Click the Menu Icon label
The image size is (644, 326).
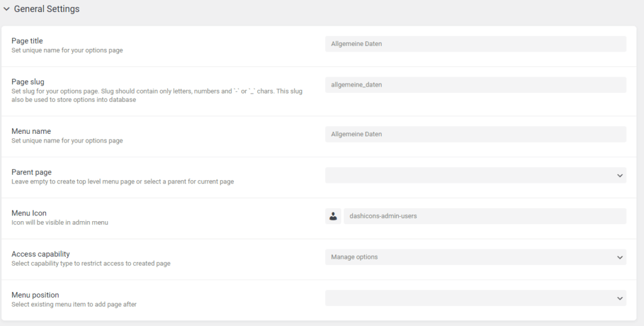point(29,213)
